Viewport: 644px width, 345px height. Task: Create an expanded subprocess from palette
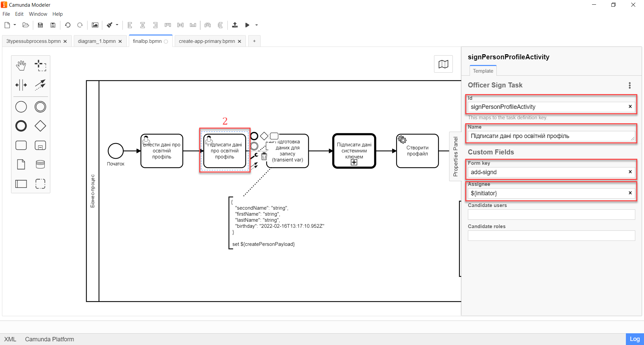tap(40, 145)
